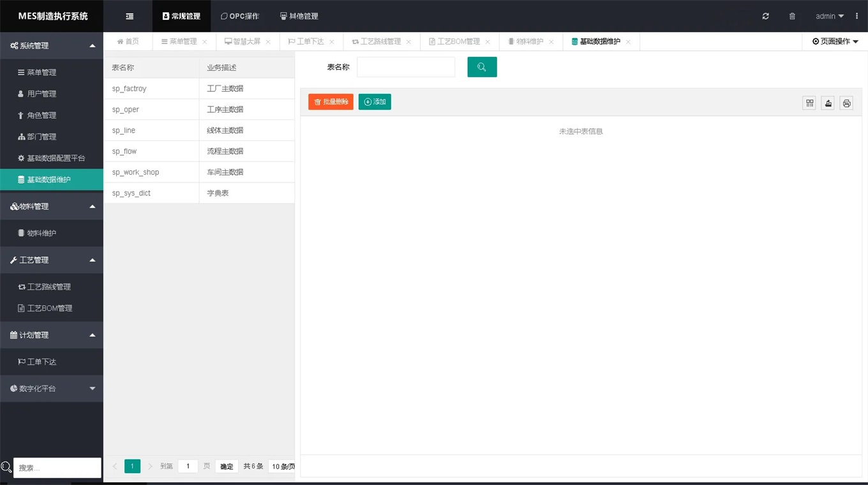This screenshot has width=868, height=485.
Task: Click the trash icon in top bar
Action: click(792, 16)
